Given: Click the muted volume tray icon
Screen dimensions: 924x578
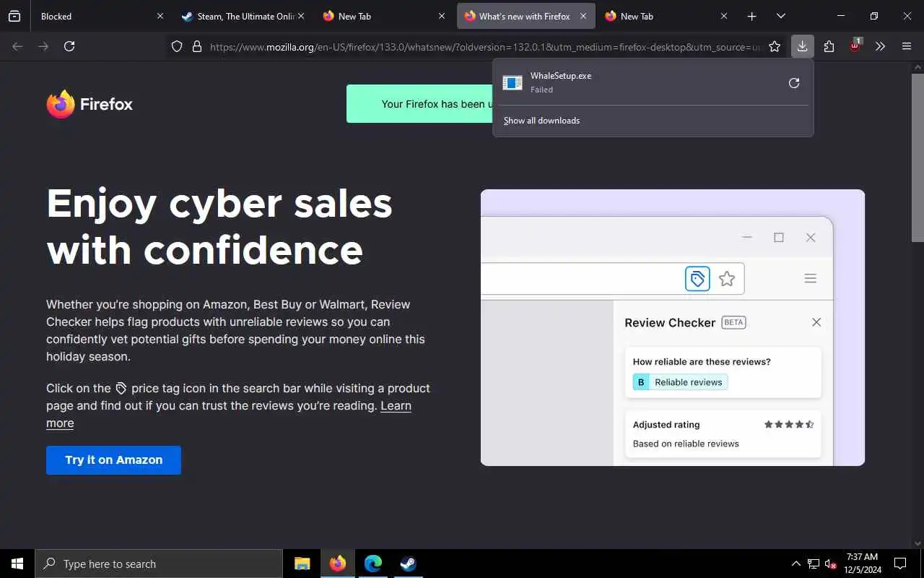Looking at the screenshot, I should [831, 564].
